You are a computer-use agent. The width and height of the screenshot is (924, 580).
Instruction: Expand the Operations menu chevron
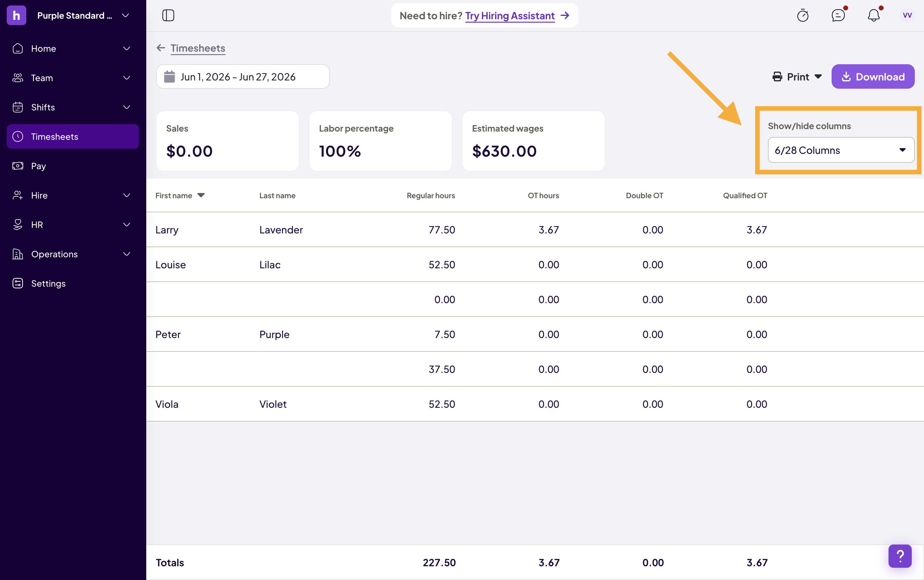pos(127,254)
